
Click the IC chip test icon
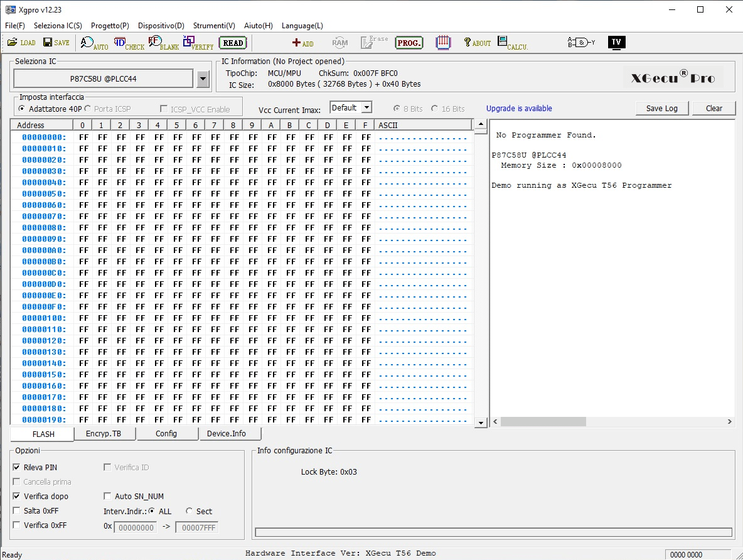[443, 43]
